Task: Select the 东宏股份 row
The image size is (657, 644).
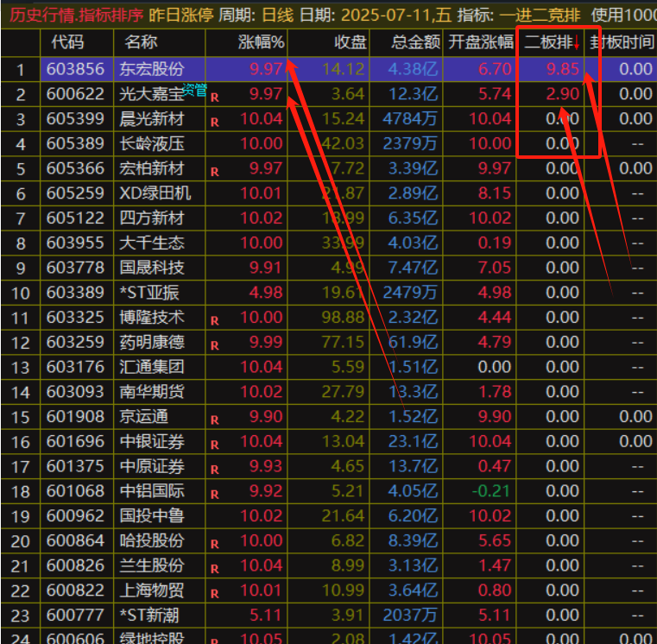Action: point(152,69)
